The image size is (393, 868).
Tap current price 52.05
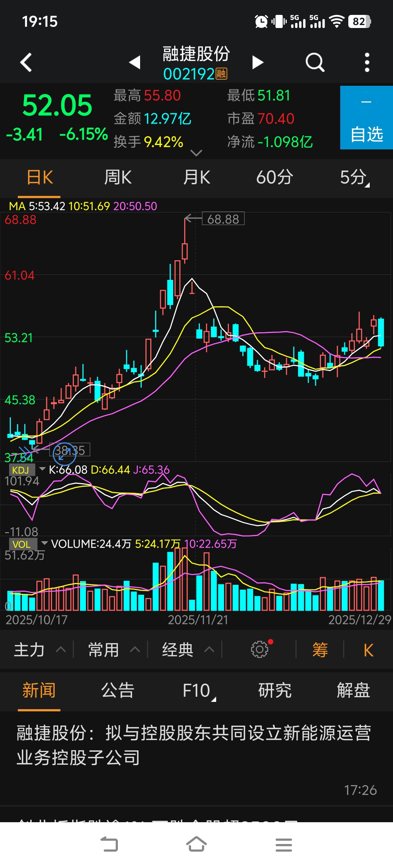(57, 105)
